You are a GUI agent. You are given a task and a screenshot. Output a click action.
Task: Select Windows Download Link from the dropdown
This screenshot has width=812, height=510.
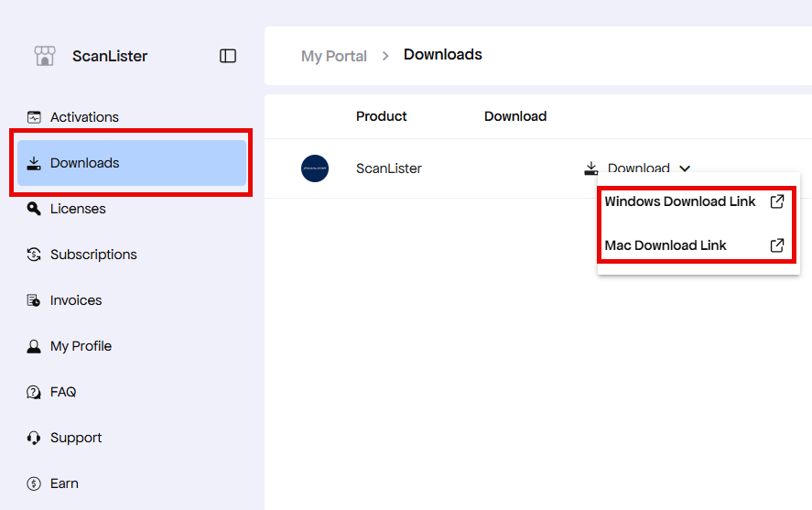tap(680, 201)
